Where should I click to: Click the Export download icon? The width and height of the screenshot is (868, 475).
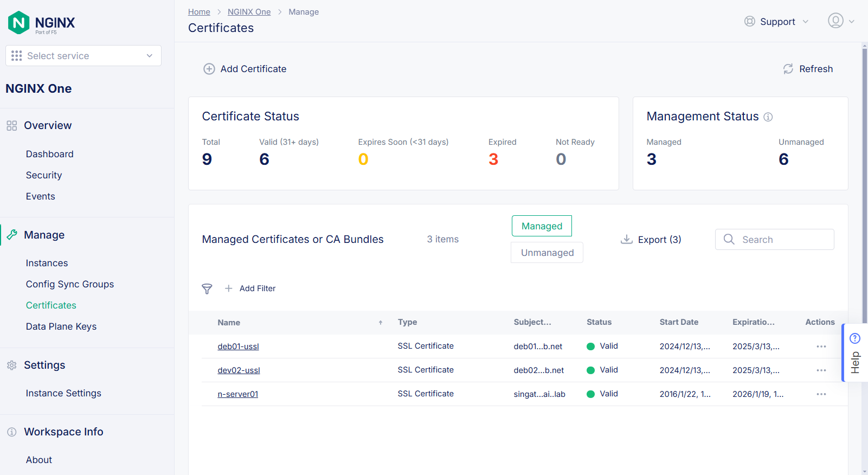627,240
